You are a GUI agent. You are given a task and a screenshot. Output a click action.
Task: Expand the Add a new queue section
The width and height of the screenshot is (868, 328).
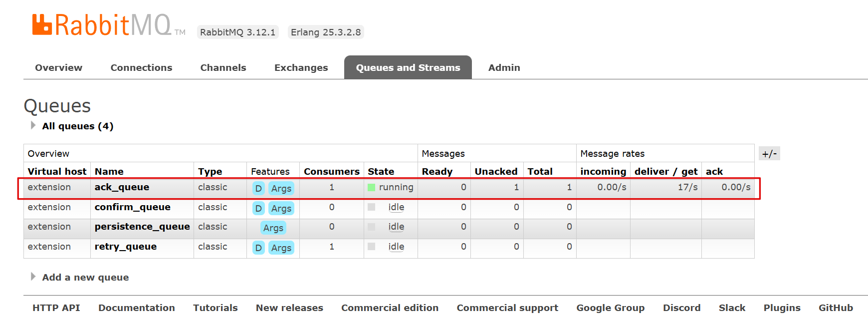click(80, 277)
